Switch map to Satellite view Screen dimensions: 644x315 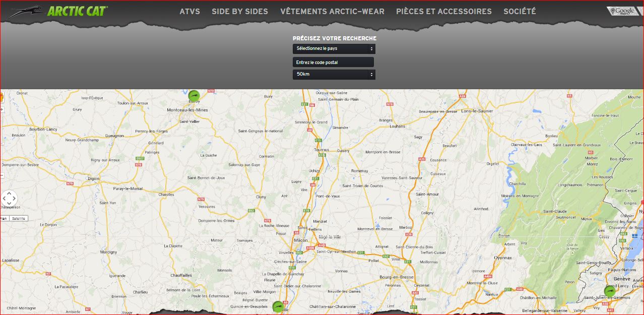click(x=18, y=218)
